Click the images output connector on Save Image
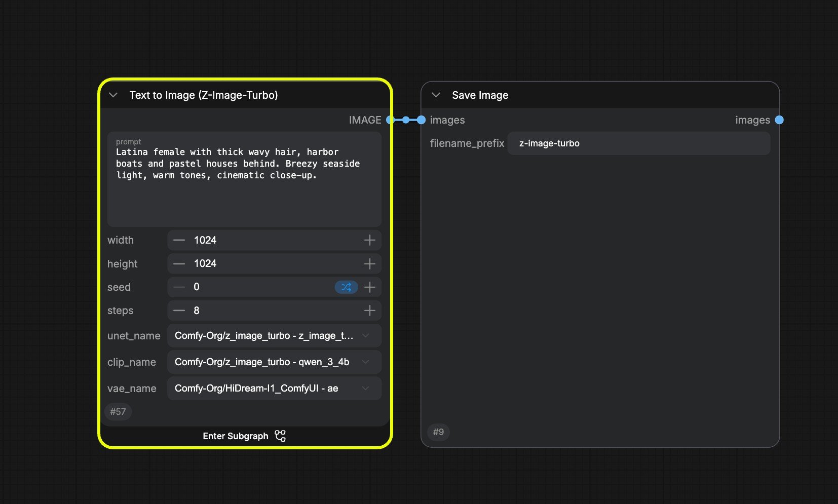The height and width of the screenshot is (504, 838). pyautogui.click(x=779, y=120)
